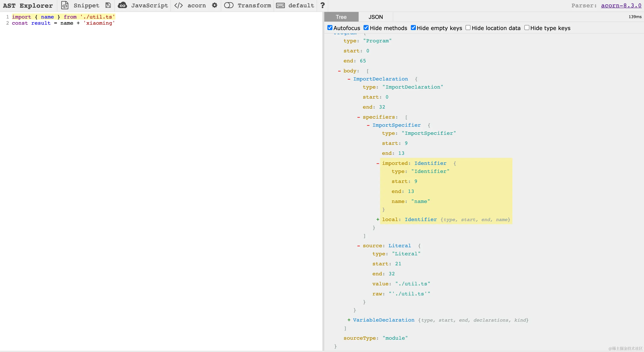Click the code brackets icon beside acorn
Image resolution: width=644 pixels, height=352 pixels.
pos(178,5)
